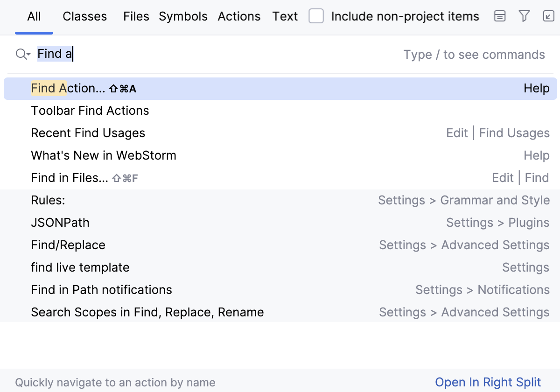
Task: Select the All tab
Action: (34, 17)
